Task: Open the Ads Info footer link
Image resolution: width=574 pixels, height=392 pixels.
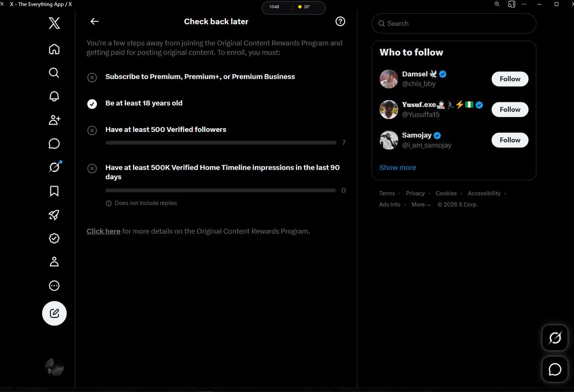Action: (x=390, y=204)
